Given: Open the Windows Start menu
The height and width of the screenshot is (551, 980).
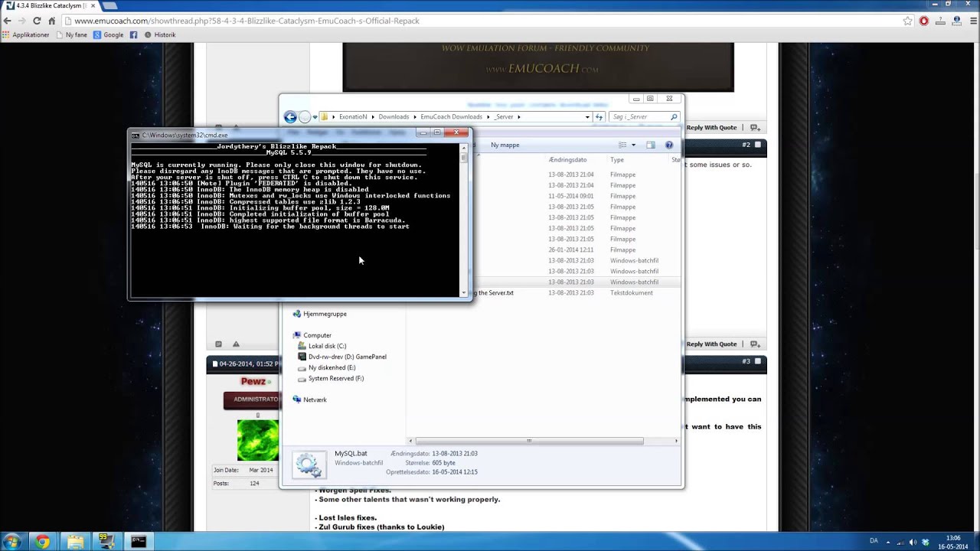Looking at the screenshot, I should tap(12, 542).
